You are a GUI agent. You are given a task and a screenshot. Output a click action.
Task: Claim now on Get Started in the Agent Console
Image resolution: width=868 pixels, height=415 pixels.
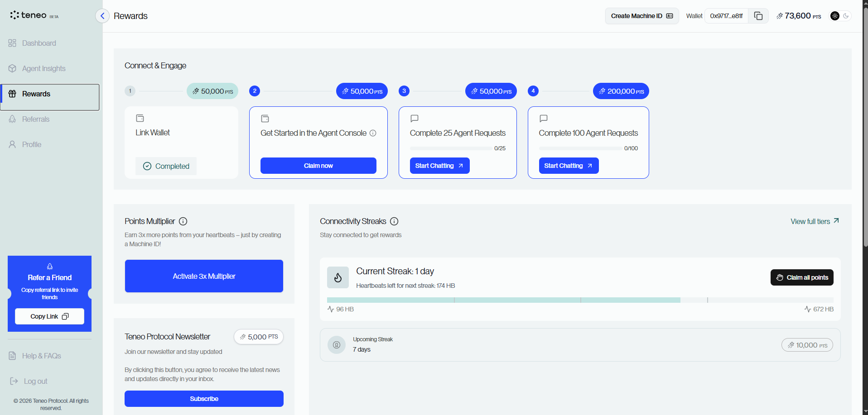pyautogui.click(x=318, y=166)
